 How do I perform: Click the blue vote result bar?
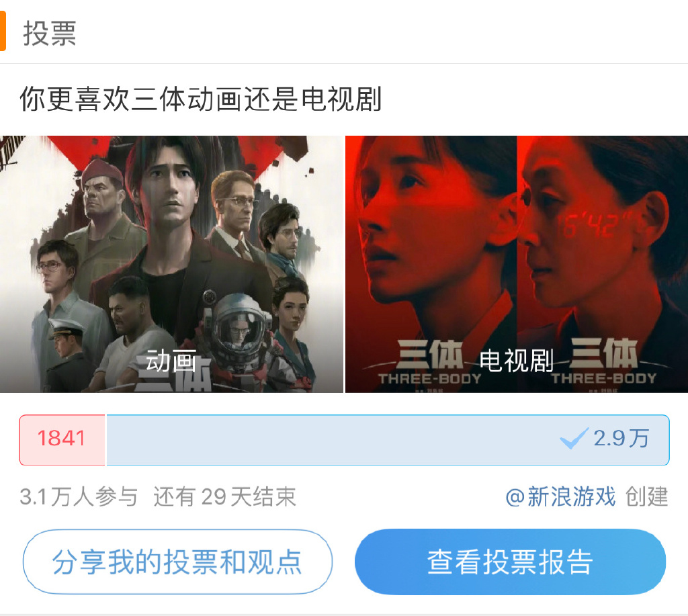pyautogui.click(x=388, y=439)
